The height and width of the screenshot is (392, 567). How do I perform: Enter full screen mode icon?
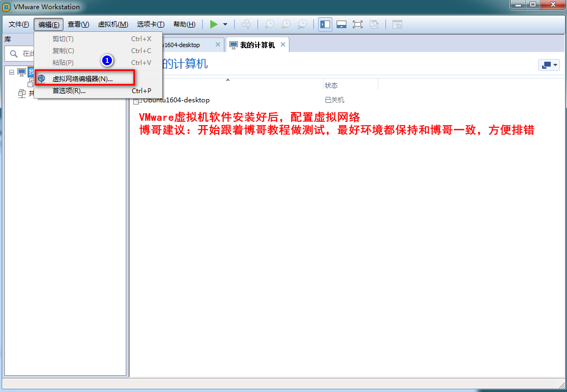point(358,24)
